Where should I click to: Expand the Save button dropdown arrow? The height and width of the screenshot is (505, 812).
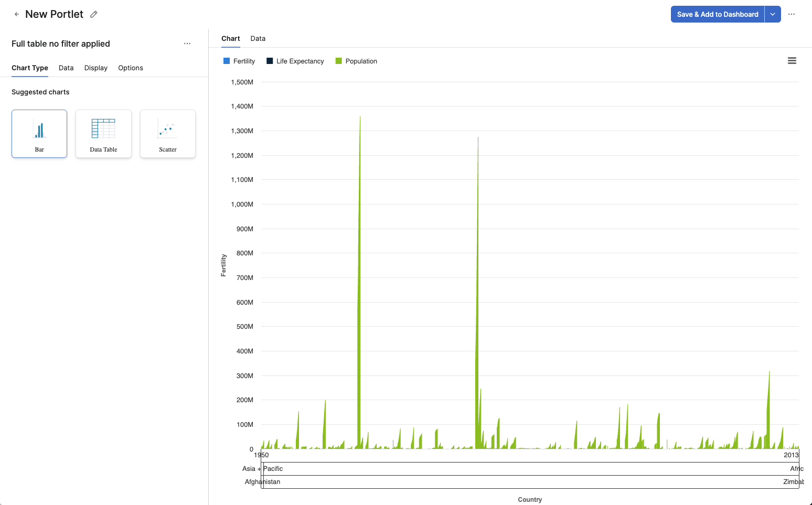pos(773,14)
